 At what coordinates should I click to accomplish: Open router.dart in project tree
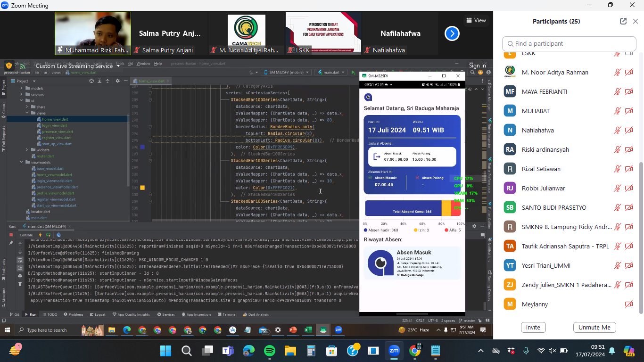[x=42, y=156]
